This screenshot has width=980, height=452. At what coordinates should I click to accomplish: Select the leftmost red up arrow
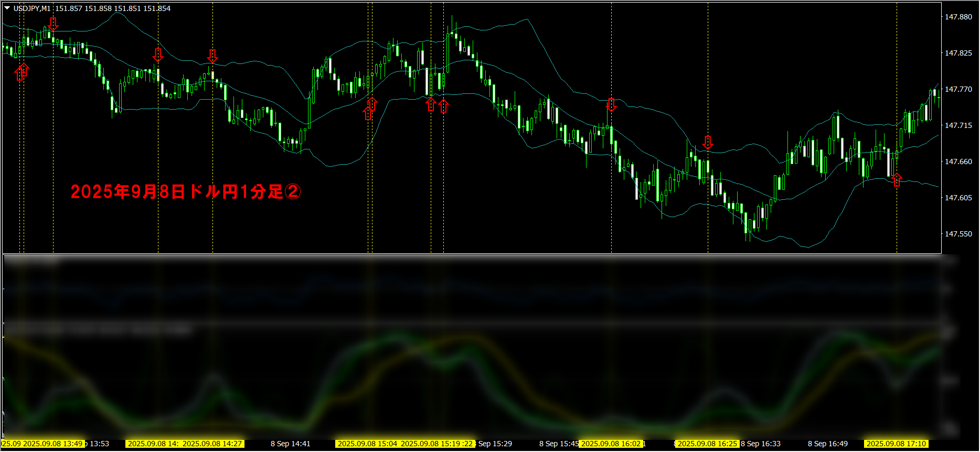click(x=22, y=71)
